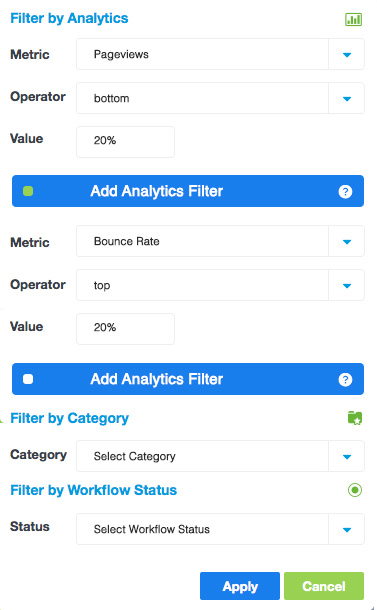The width and height of the screenshot is (377, 610).
Task: Click the workflow status radio icon
Action: (x=354, y=490)
